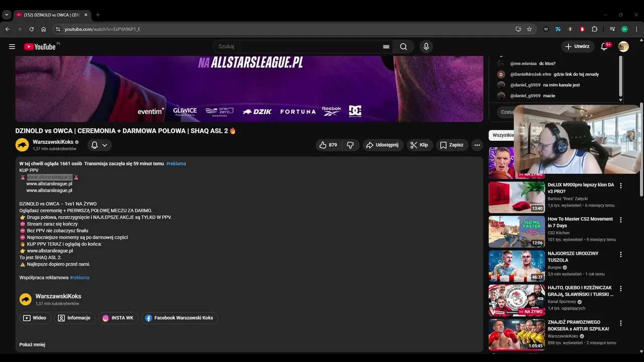Open the #reklama hashtag in first line
The width and height of the screenshot is (644, 362).
pos(176,163)
